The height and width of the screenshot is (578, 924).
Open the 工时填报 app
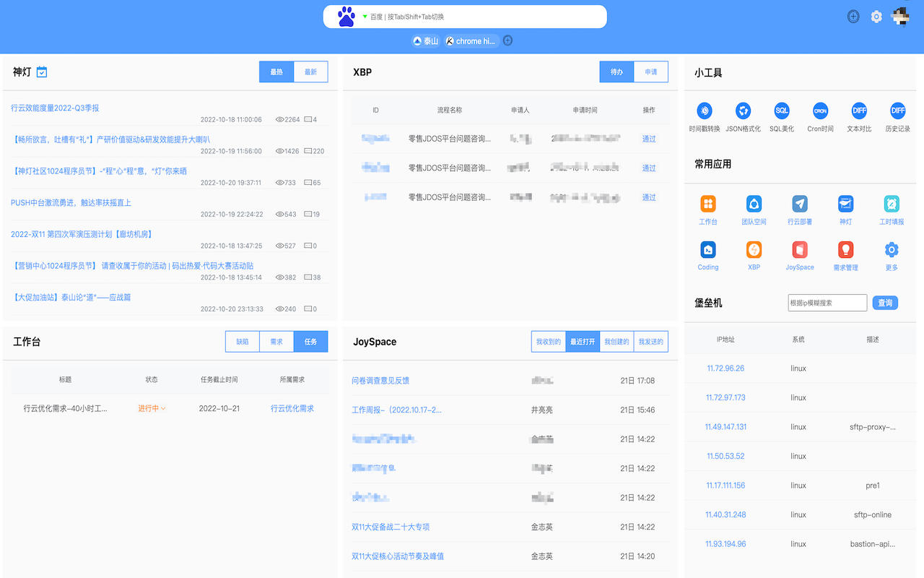[891, 210]
